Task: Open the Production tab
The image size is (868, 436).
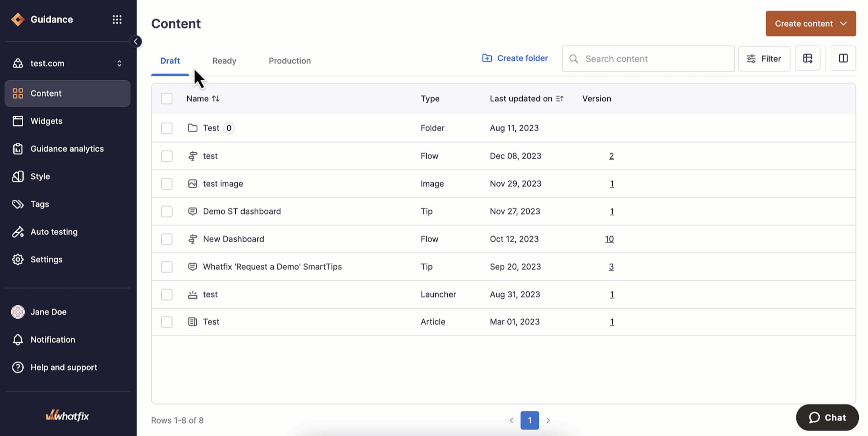Action: pos(290,61)
